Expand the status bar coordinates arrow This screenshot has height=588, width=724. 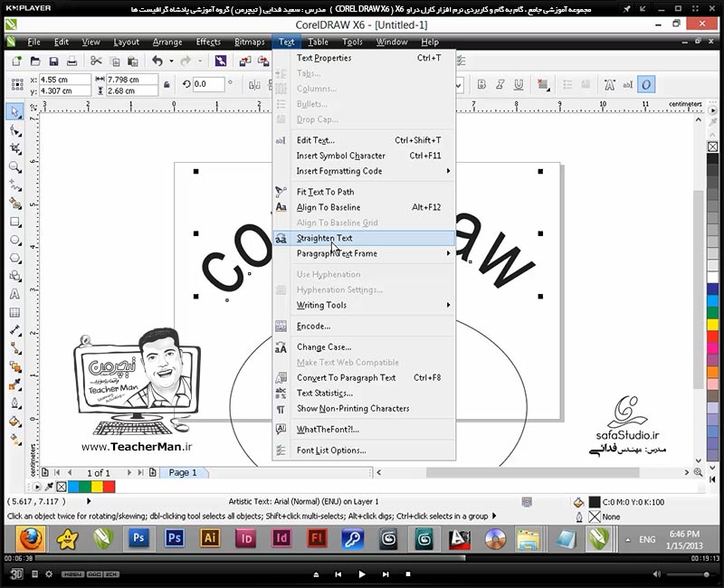89,501
